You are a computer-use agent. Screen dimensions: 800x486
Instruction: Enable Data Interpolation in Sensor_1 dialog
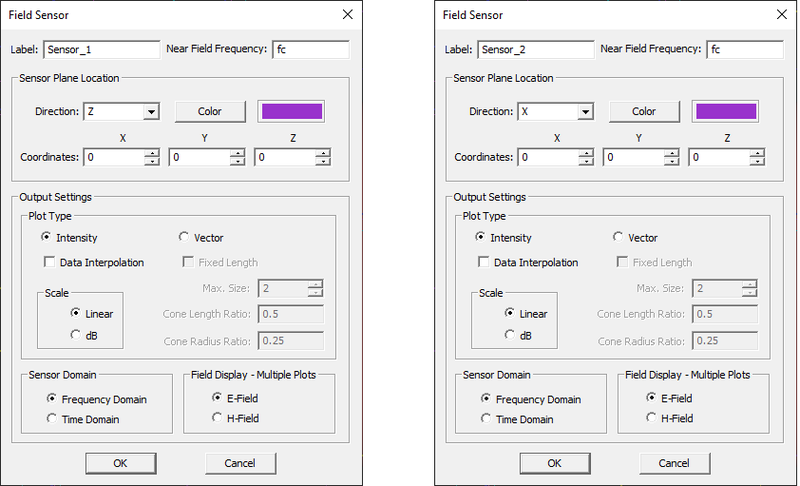click(50, 263)
